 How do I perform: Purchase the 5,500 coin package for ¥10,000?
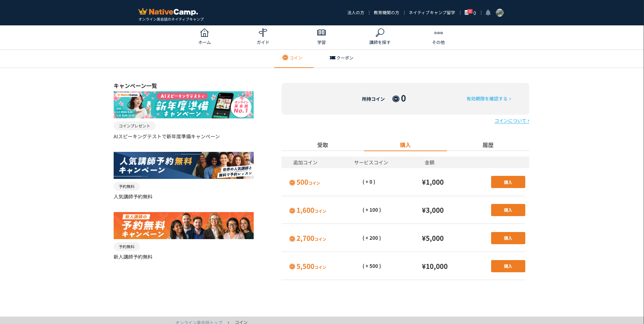(508, 267)
